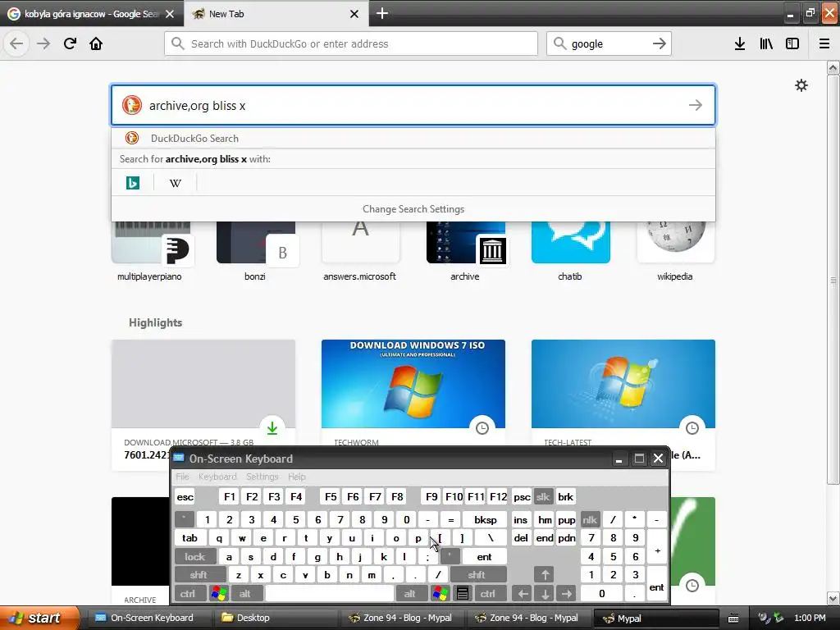Toggle the nlk num lock key
The image size is (840, 630).
tap(590, 519)
